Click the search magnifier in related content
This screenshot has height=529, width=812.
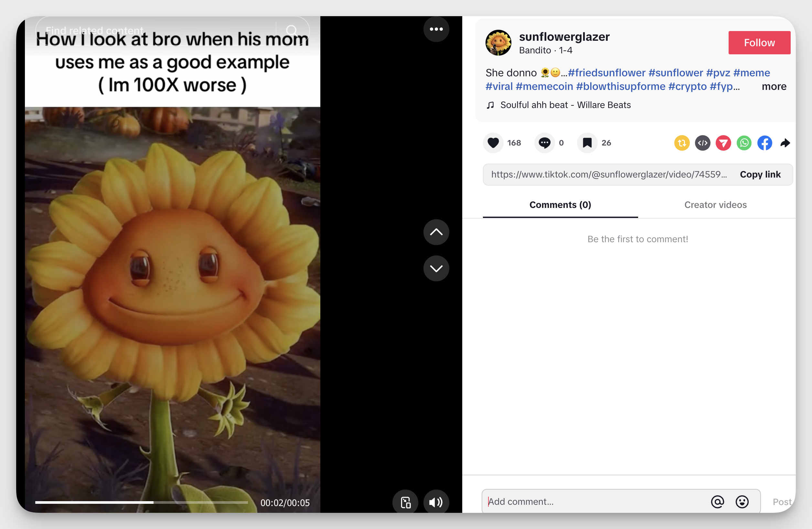tap(291, 30)
